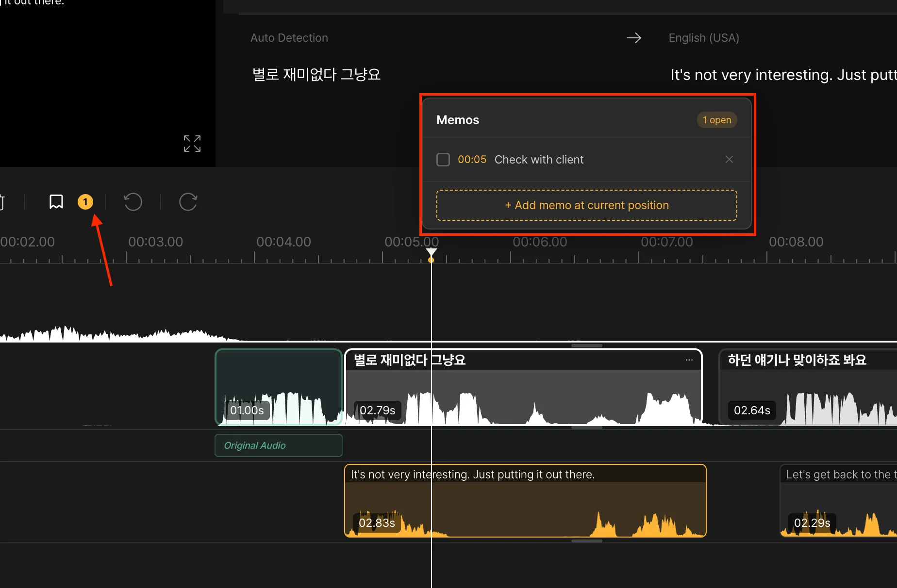Viewport: 897px width, 588px height.
Task: Click the '1 open' memos badge
Action: coord(716,120)
